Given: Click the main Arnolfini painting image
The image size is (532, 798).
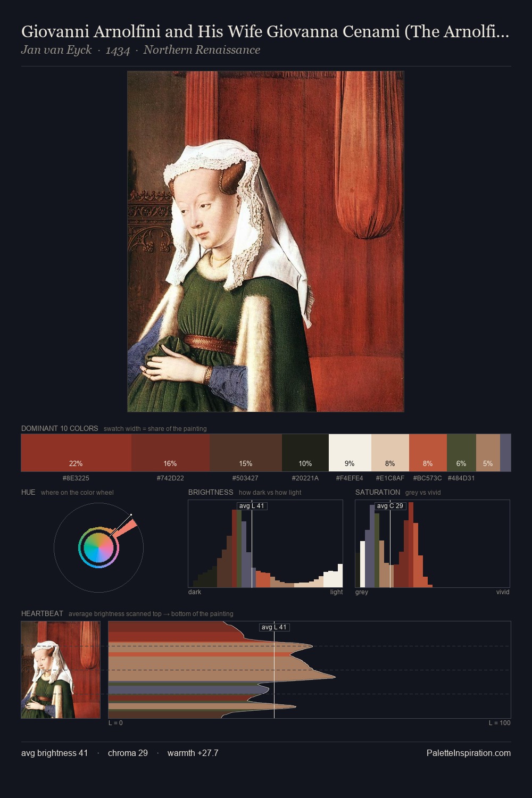Looking at the screenshot, I should 265,242.
